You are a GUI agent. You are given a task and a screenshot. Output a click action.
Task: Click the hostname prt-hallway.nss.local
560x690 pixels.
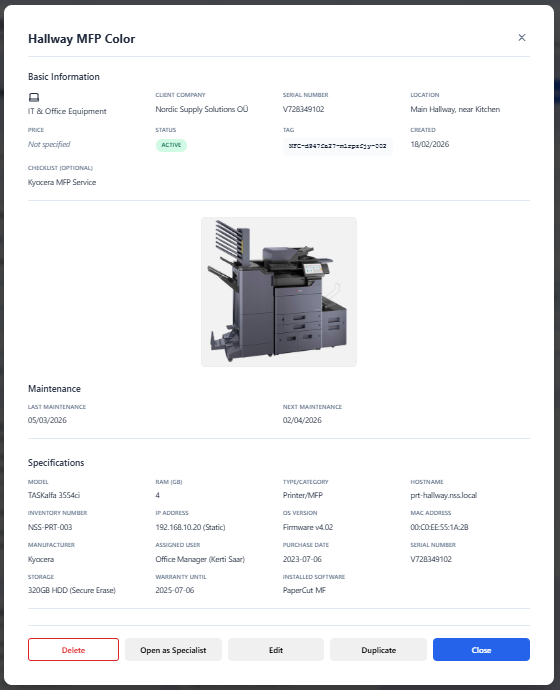pyautogui.click(x=443, y=495)
